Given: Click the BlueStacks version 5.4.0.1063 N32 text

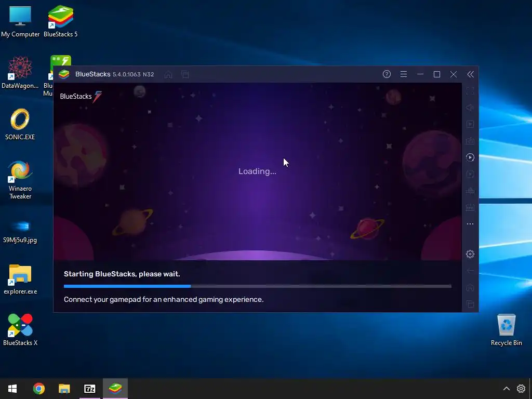Looking at the screenshot, I should pos(134,74).
